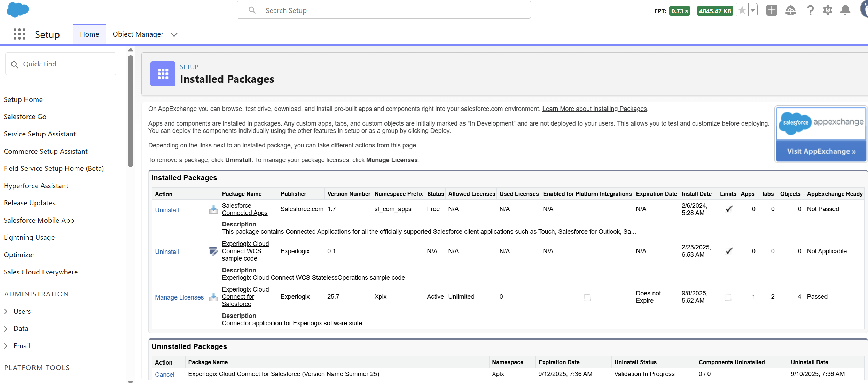Open Setup Home in sidebar

click(x=23, y=99)
